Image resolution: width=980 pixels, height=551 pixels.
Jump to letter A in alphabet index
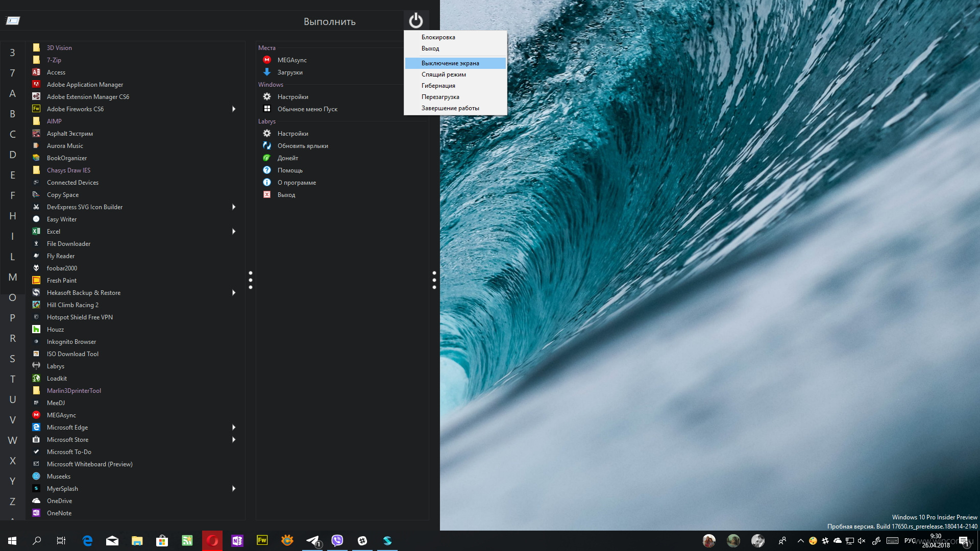pyautogui.click(x=13, y=93)
